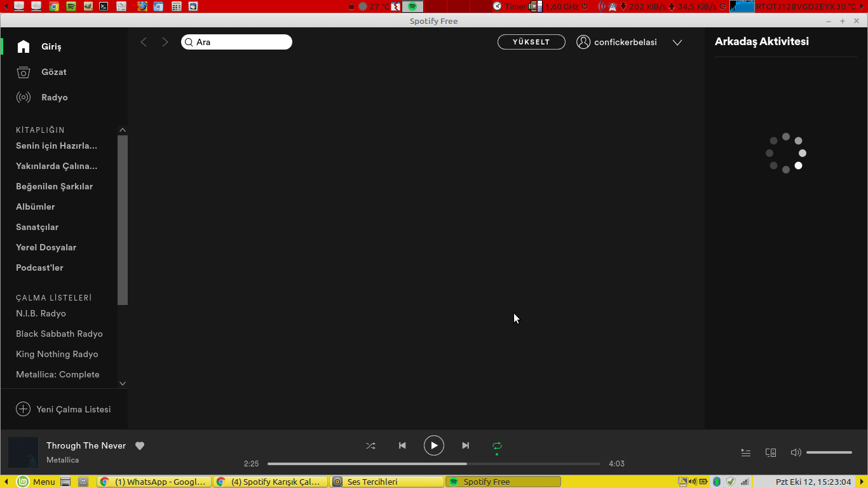Go to Albümler
Viewport: 868px width, 488px height.
coord(36,207)
